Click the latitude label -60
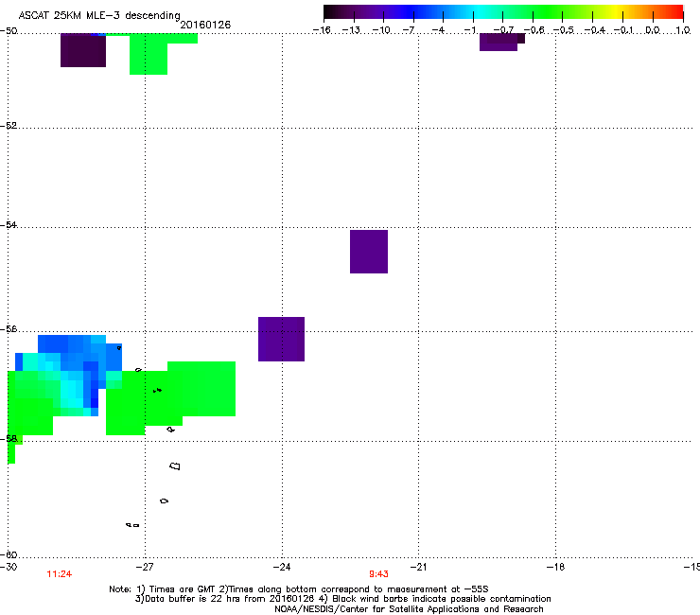Screen dimensions: 700x615 [x=9, y=554]
